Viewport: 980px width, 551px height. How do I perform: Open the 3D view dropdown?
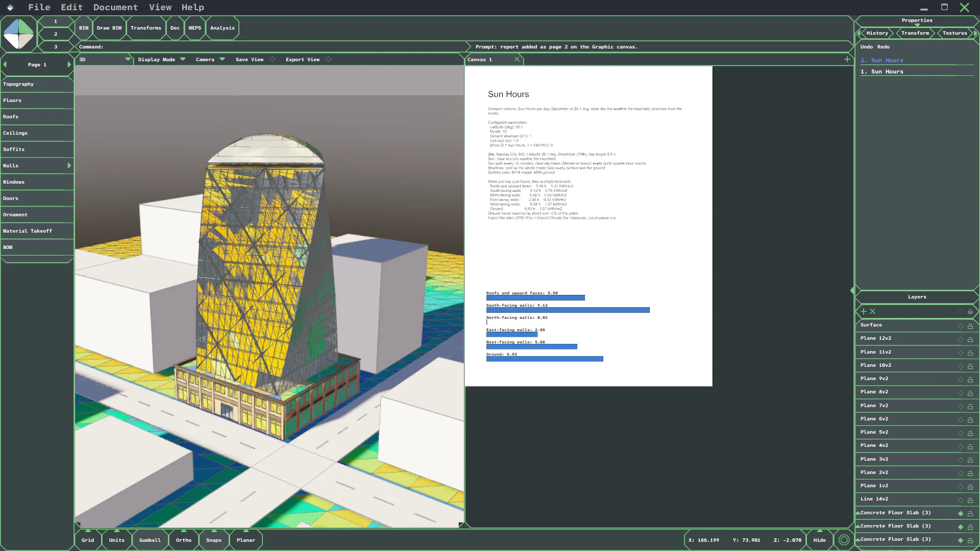128,59
